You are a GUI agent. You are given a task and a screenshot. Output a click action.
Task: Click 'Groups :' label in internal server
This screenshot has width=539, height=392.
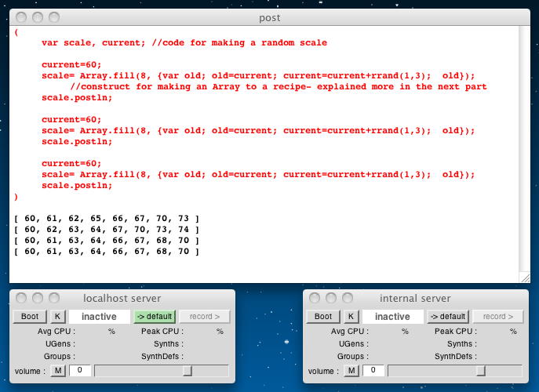coord(353,356)
